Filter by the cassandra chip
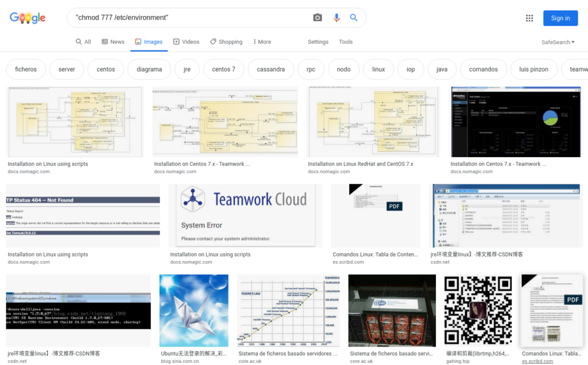 pyautogui.click(x=271, y=69)
